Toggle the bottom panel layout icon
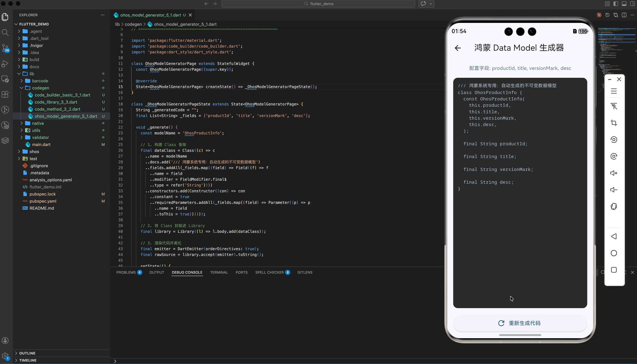637x364 pixels. (624, 4)
